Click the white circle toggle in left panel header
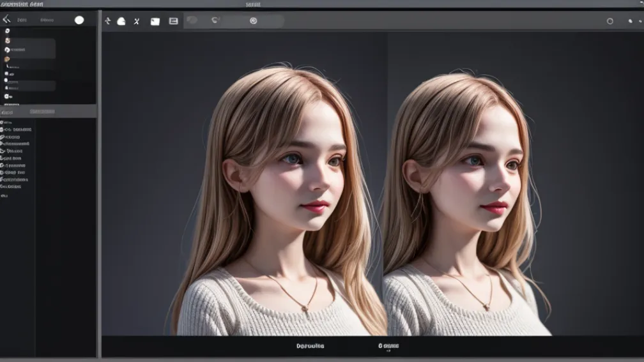Image resolution: width=644 pixels, height=362 pixels. pyautogui.click(x=79, y=20)
